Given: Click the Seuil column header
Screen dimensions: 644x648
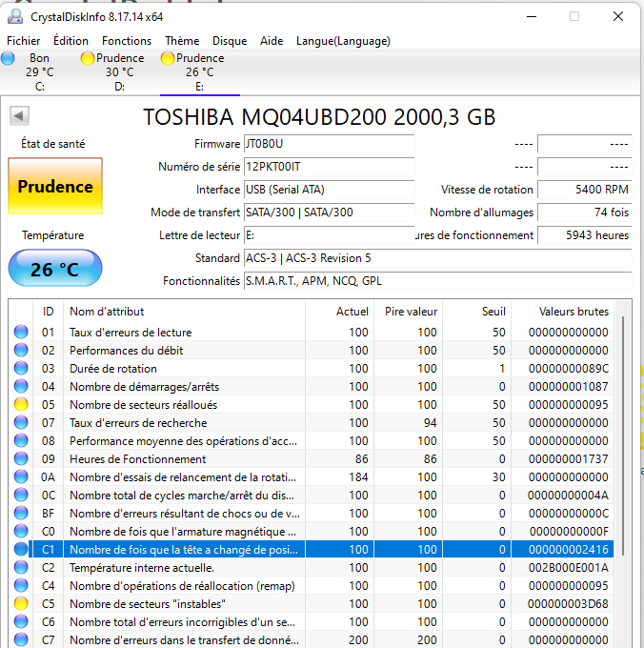Looking at the screenshot, I should point(476,312).
